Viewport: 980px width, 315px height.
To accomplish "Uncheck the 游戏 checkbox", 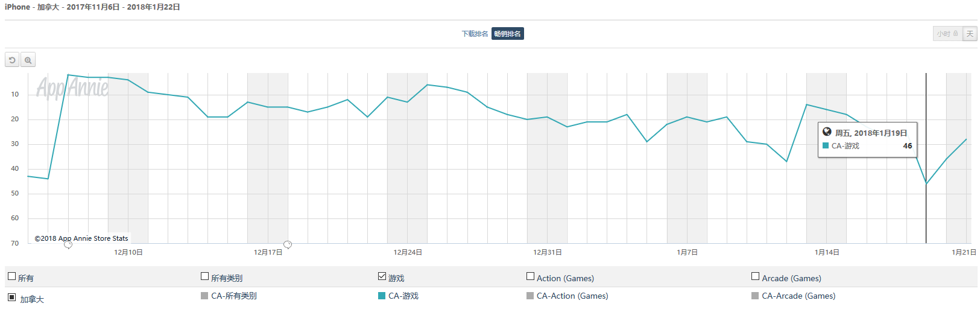I will (x=382, y=276).
